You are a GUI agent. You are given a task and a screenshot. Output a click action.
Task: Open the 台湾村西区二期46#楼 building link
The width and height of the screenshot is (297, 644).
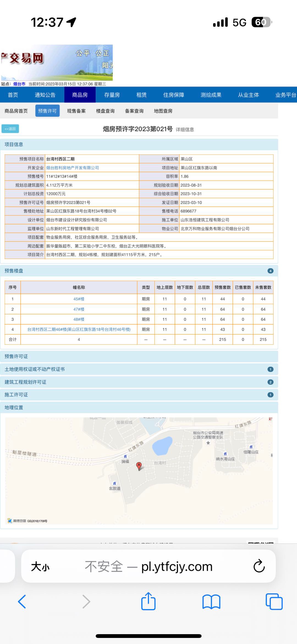(x=79, y=329)
